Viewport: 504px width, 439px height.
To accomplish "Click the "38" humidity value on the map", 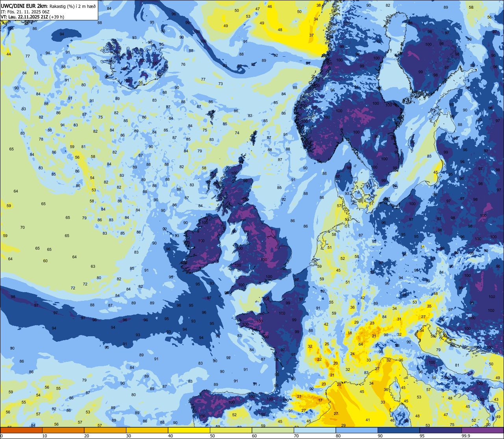I will tap(319, 5).
